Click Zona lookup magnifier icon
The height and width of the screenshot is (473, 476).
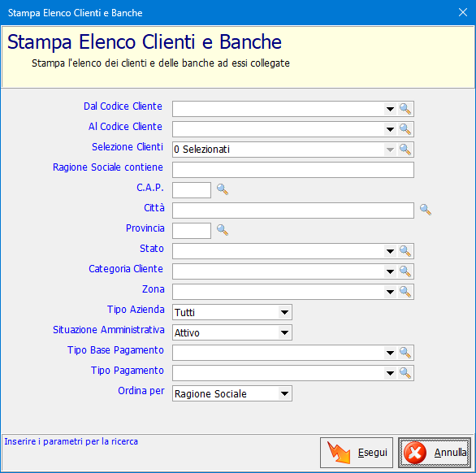click(x=405, y=292)
